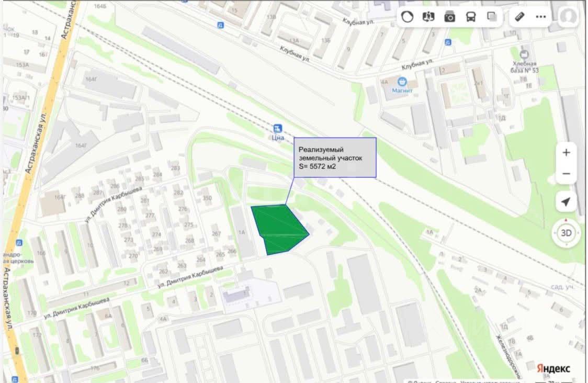588x383 pixels.
Task: Click the church label near Астраханская ул.
Action: click(x=18, y=258)
